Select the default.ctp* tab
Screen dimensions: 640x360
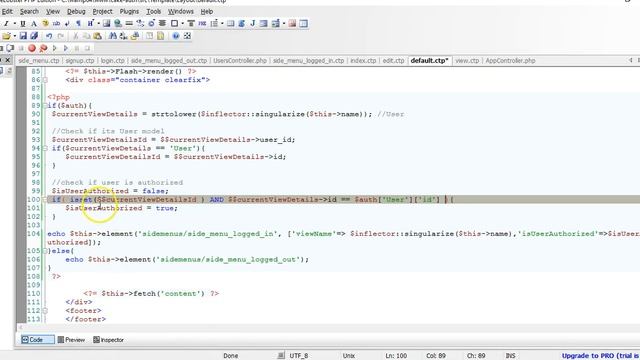click(x=429, y=60)
